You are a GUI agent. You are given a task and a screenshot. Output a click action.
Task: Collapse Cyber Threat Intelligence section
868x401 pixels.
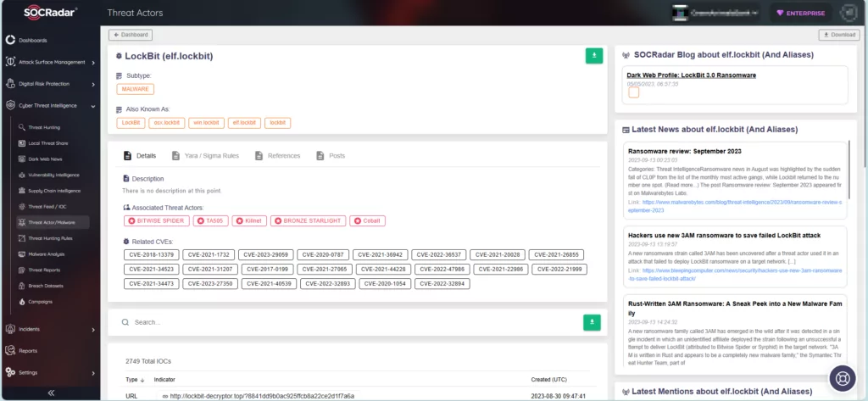click(x=93, y=106)
